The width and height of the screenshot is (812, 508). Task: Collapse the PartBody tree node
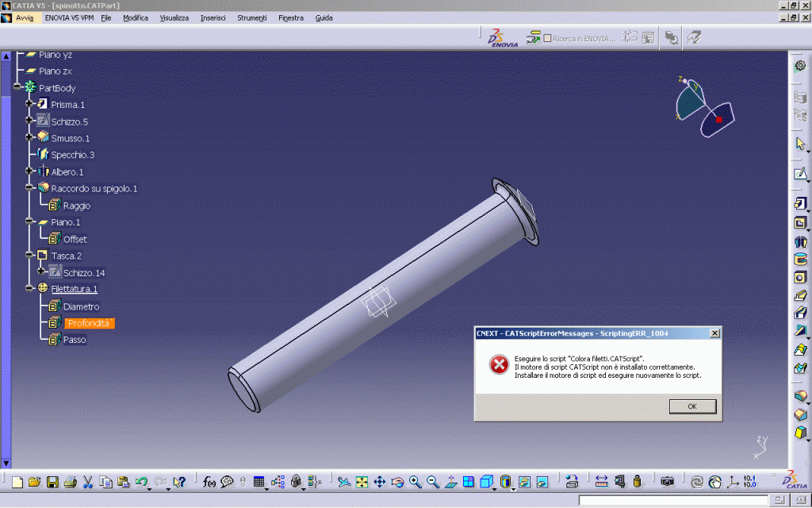point(16,88)
